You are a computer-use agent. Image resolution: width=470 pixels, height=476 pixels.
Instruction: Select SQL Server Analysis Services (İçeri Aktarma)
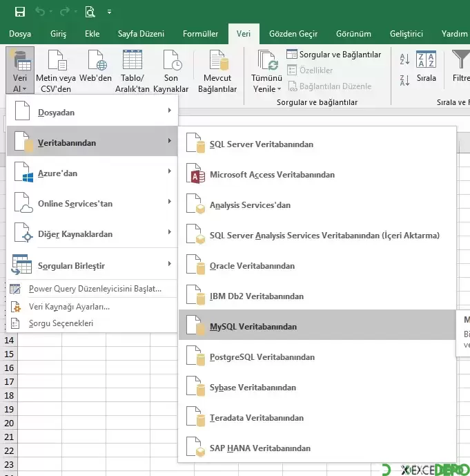pyautogui.click(x=317, y=234)
